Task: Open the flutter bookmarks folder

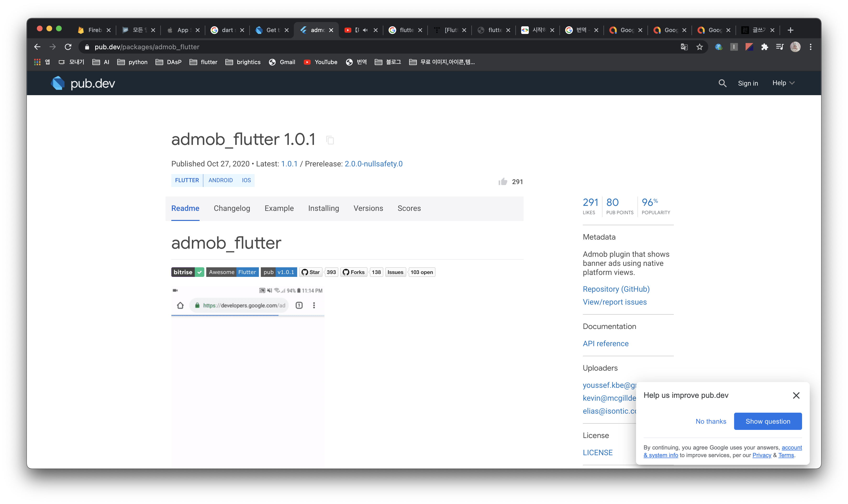Action: (203, 62)
